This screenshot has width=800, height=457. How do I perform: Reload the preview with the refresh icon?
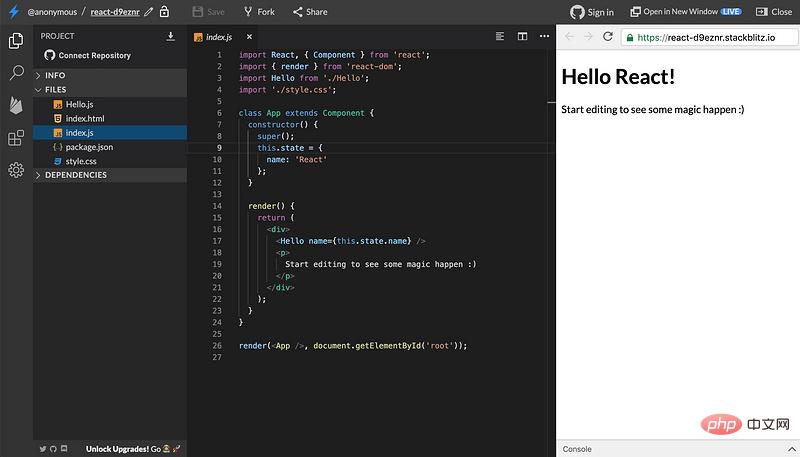tap(607, 36)
